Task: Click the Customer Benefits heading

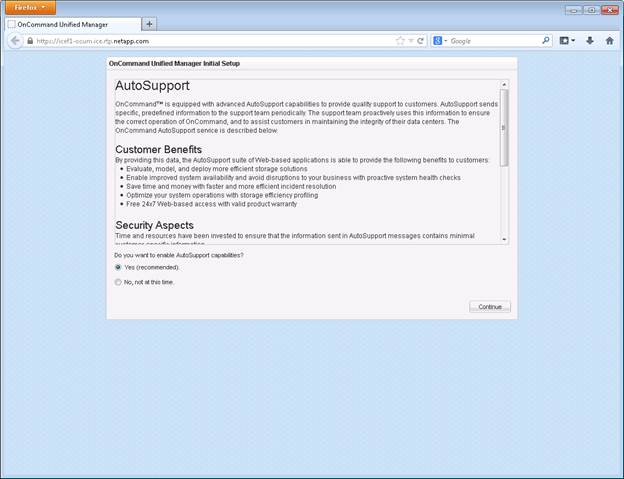Action: coord(158,150)
